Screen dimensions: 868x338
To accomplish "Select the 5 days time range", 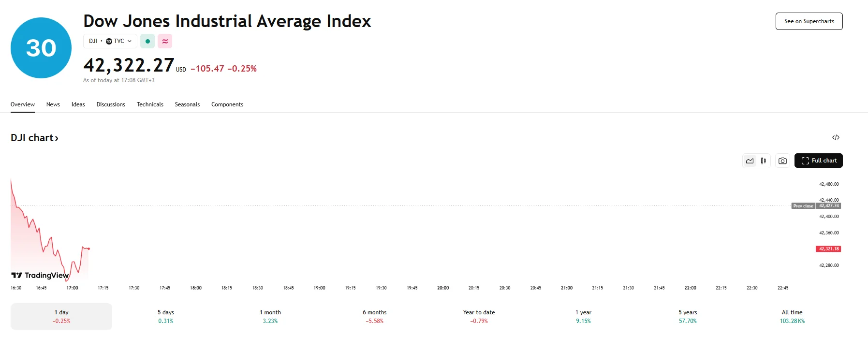I will point(166,316).
